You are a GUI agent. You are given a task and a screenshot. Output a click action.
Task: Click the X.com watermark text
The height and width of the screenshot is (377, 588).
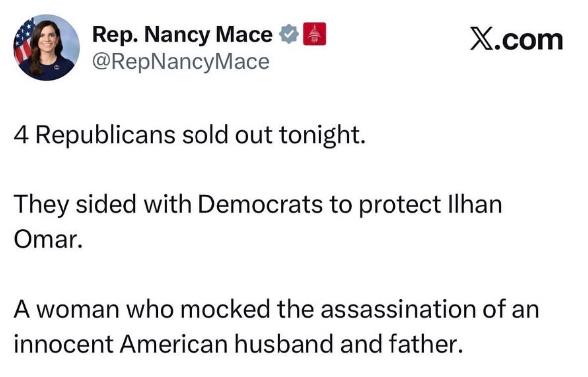tap(516, 40)
